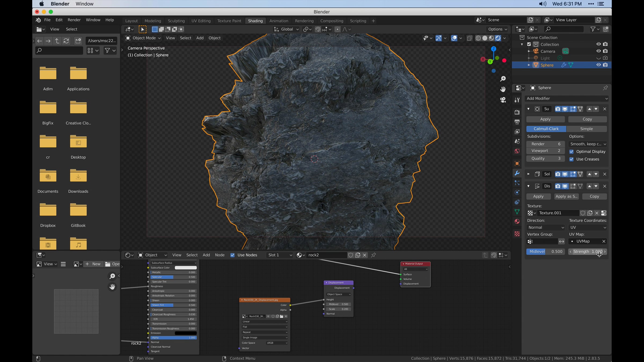This screenshot has width=644, height=362.
Task: Go to parent directory arrow icon
Action: [57, 41]
